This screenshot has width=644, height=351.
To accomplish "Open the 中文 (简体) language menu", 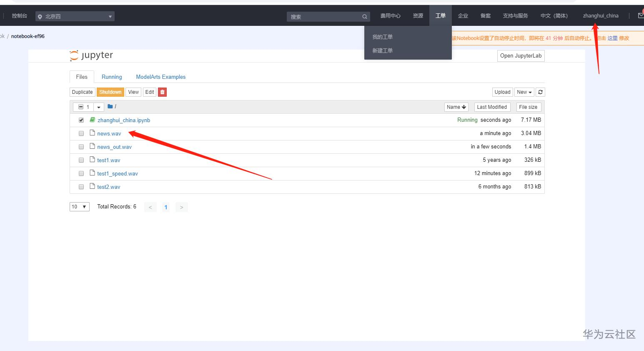I will click(554, 16).
